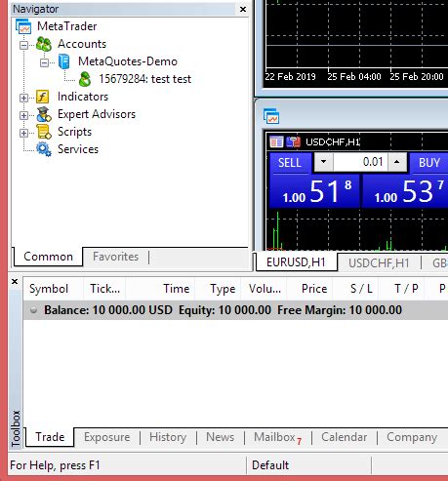Select account 15679284: test test
The height and width of the screenshot is (481, 448).
(x=145, y=79)
